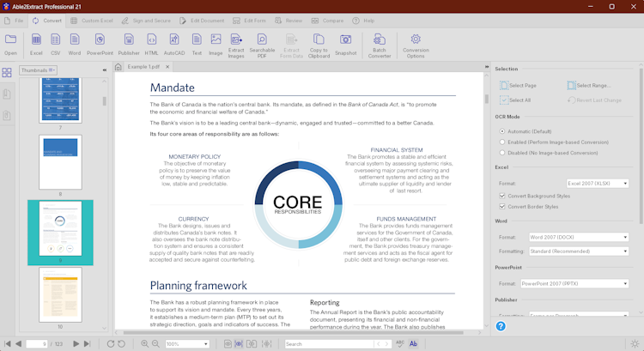Image resolution: width=644 pixels, height=351 pixels.
Task: Convert to HTML format
Action: tap(151, 39)
